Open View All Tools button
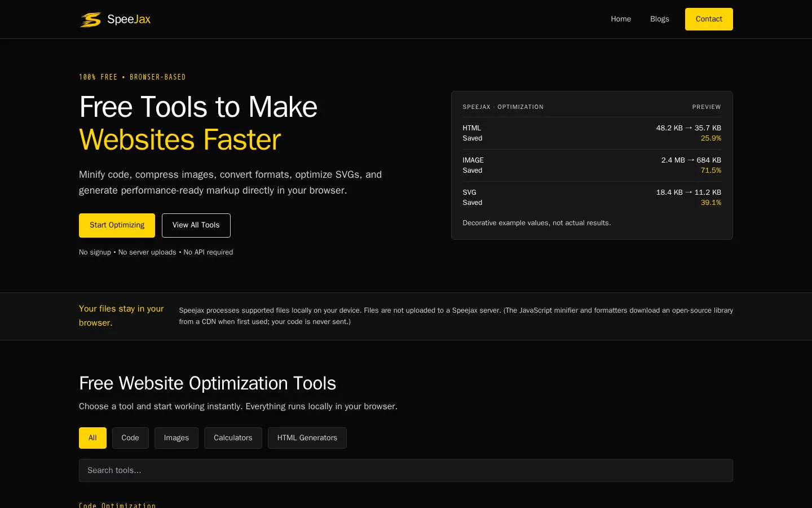This screenshot has height=508, width=812. [x=196, y=225]
